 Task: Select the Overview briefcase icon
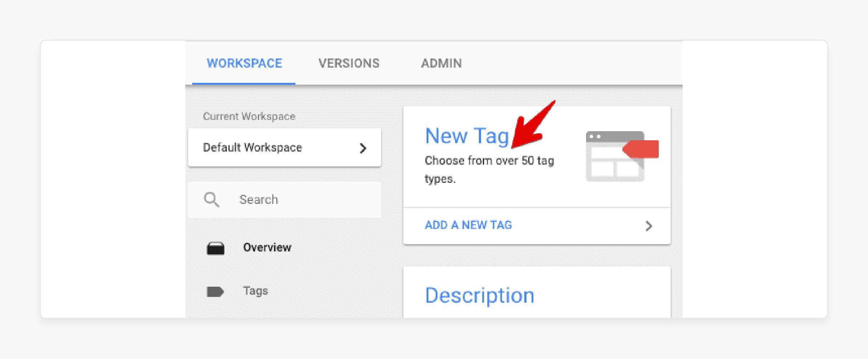[215, 248]
